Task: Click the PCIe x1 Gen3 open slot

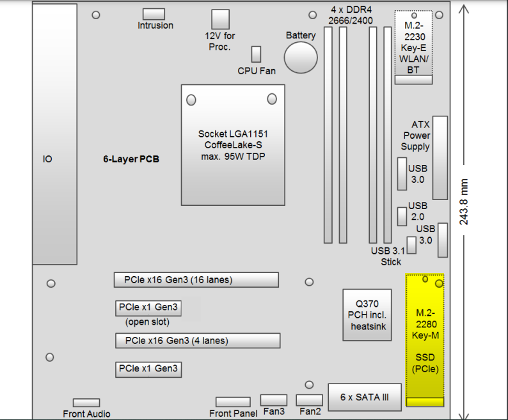Action: 148,308
